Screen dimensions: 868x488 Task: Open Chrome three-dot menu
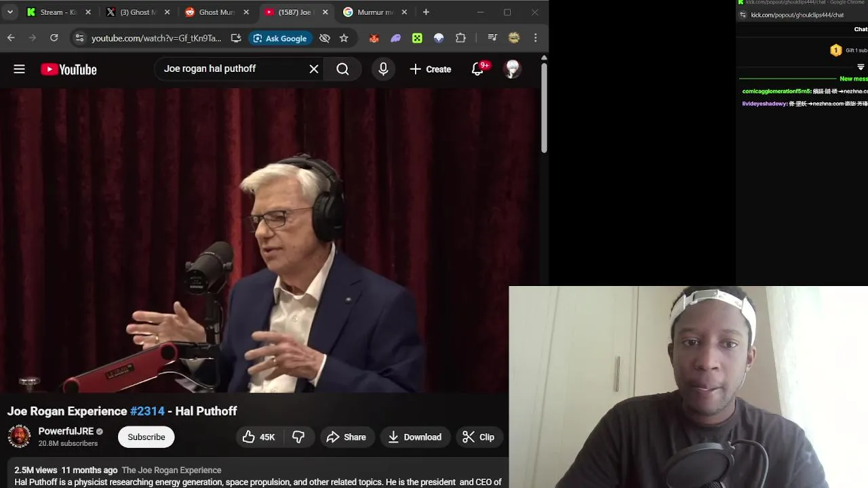536,38
